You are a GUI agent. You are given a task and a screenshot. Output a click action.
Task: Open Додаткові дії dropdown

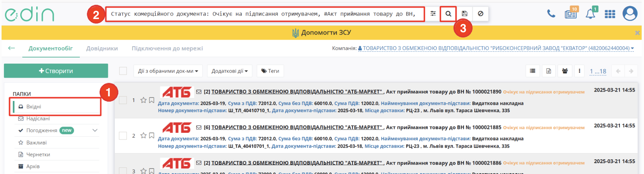click(x=230, y=71)
